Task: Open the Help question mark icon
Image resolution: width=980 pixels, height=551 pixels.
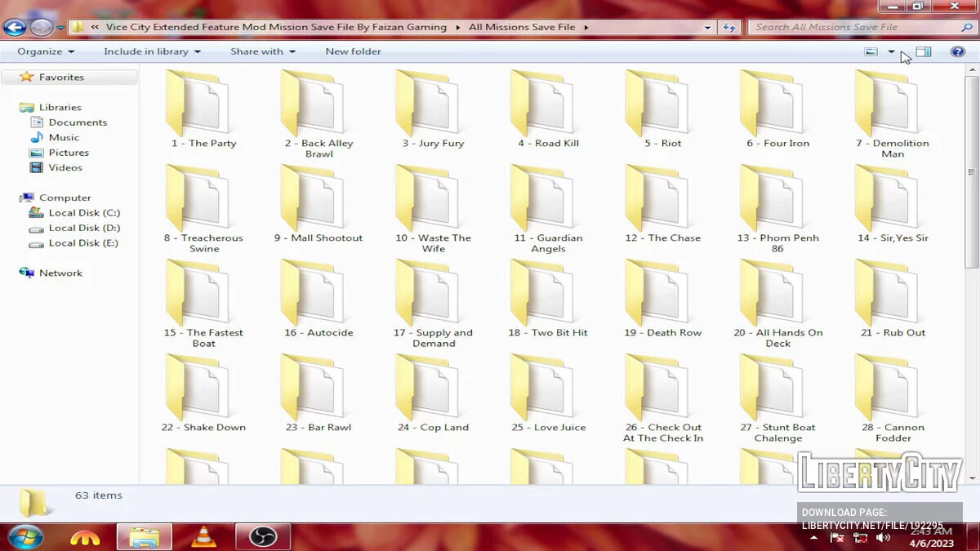Action: click(958, 51)
